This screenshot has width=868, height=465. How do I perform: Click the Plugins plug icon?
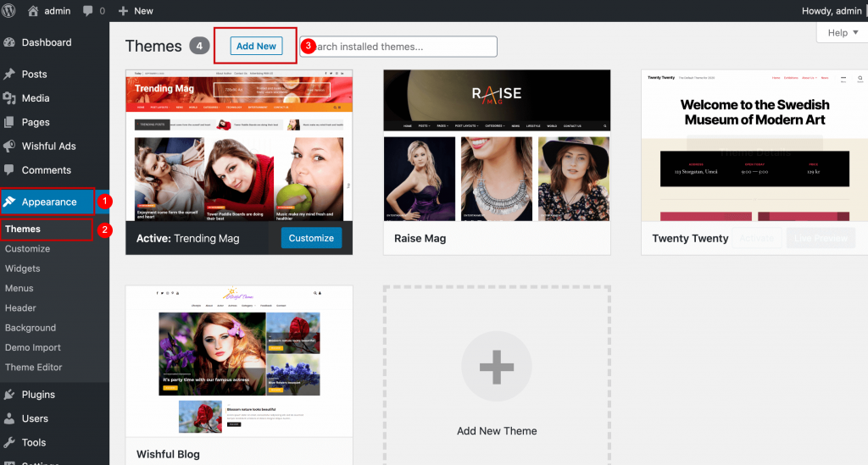tap(8, 394)
